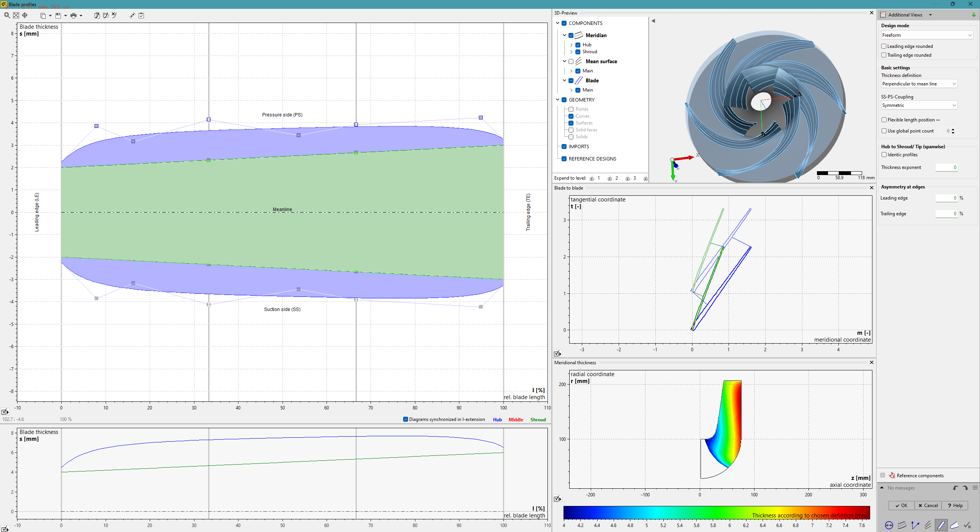Click the Reference components icon
This screenshot has width=980, height=532.
click(892, 475)
